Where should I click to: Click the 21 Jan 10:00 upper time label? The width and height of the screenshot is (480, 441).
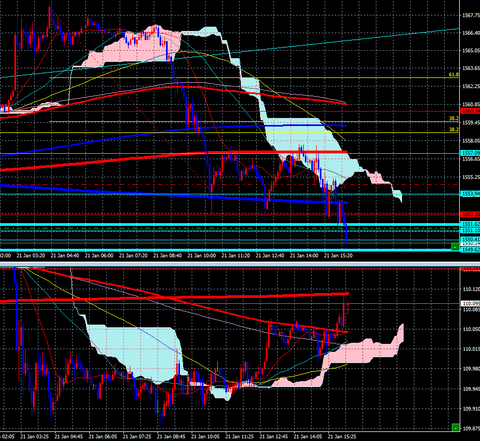(201, 256)
